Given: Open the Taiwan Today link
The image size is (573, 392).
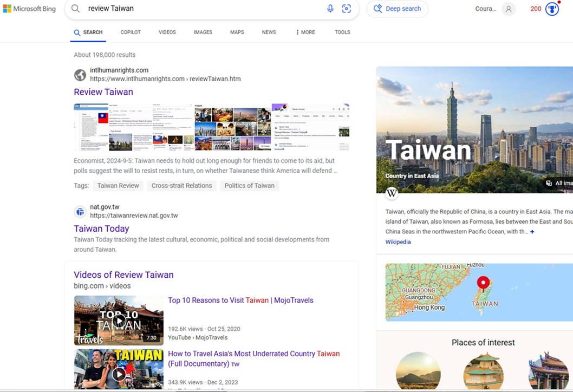Looking at the screenshot, I should pyautogui.click(x=101, y=228).
